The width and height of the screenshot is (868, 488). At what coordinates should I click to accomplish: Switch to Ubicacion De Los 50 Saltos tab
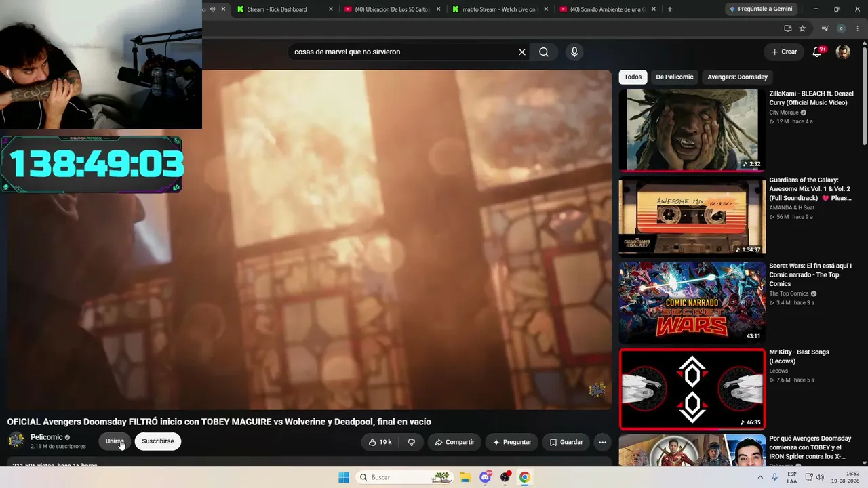tap(393, 9)
